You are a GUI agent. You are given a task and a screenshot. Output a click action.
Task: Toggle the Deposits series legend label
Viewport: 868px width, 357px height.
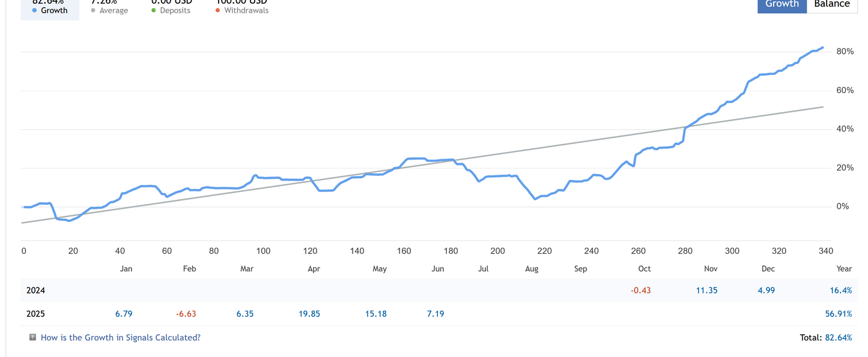pyautogui.click(x=175, y=11)
